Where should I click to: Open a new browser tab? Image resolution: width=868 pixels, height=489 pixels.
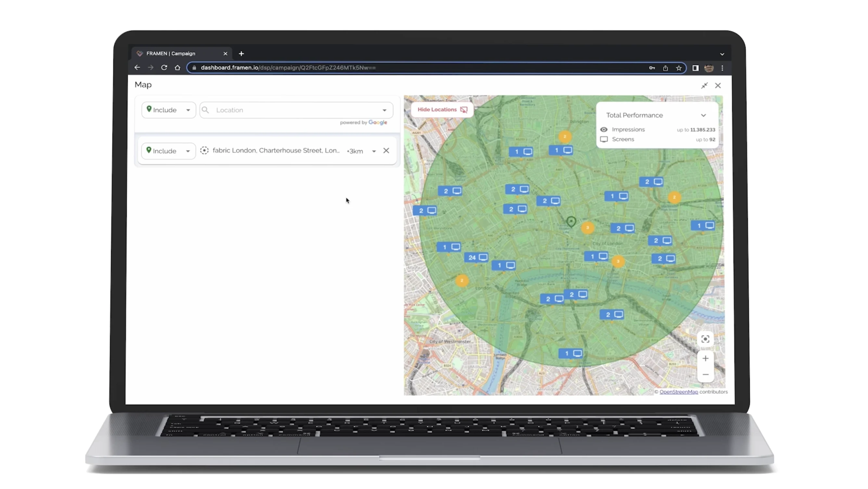coord(241,54)
